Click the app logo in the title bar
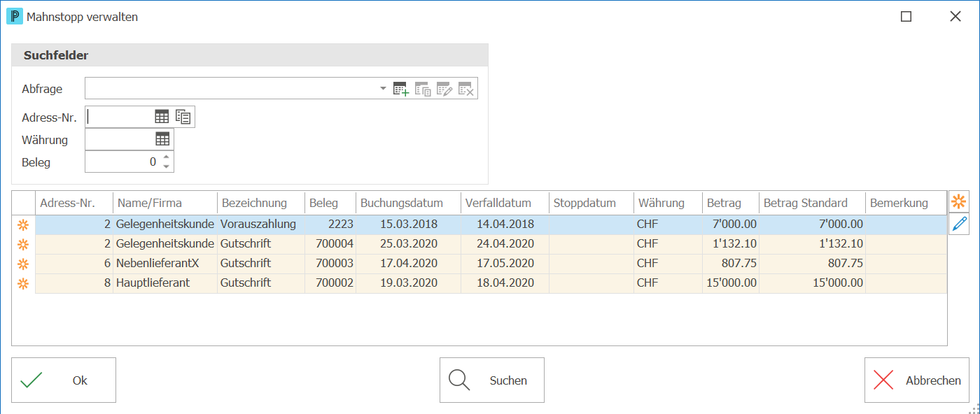The image size is (980, 414). coord(14,16)
